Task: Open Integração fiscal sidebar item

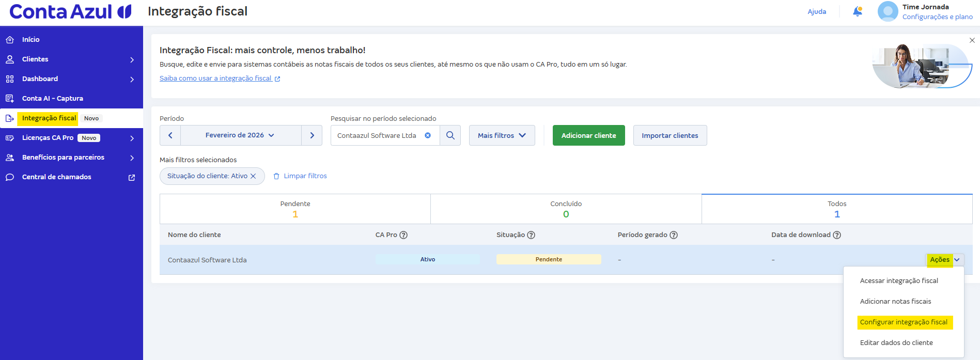Action: click(x=71, y=118)
